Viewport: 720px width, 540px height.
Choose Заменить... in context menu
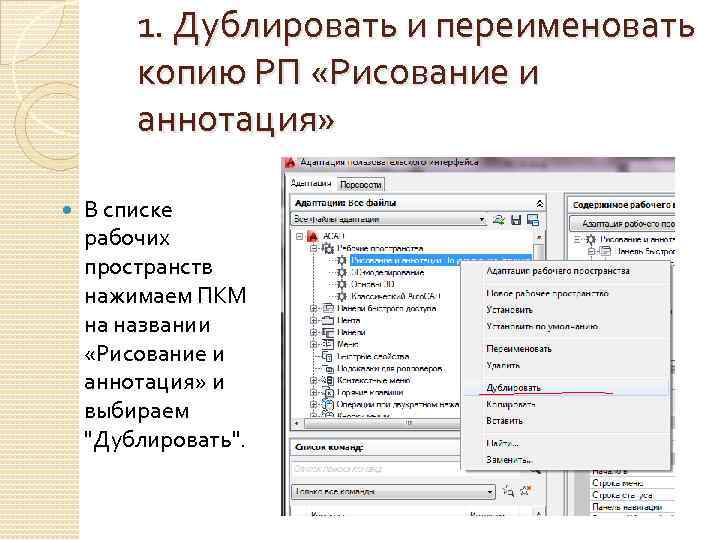tap(509, 459)
